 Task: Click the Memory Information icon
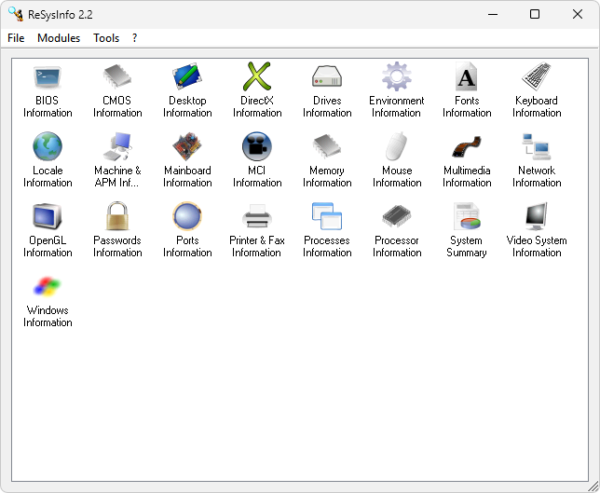(x=327, y=148)
